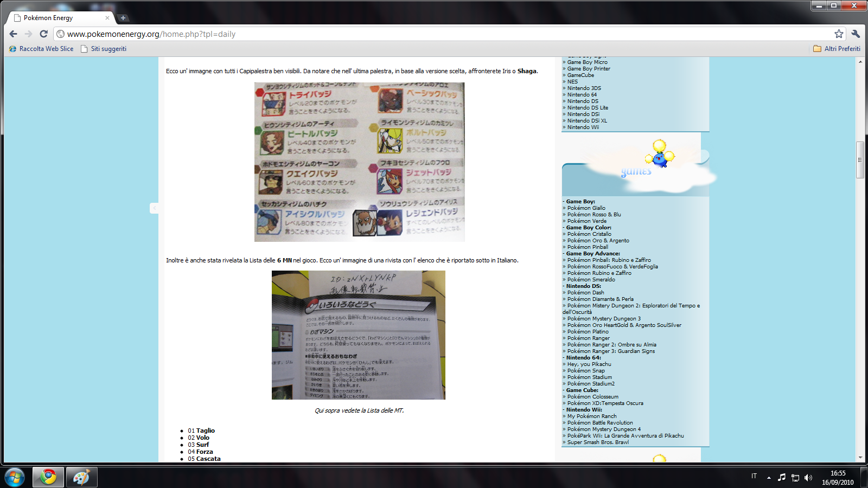Click the browser forward arrow
The height and width of the screenshot is (488, 868).
(x=29, y=34)
